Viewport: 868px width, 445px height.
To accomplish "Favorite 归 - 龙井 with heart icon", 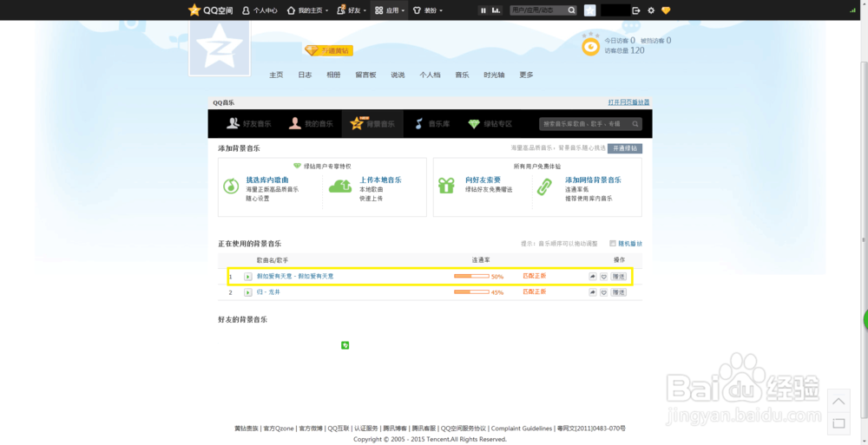I will click(604, 292).
